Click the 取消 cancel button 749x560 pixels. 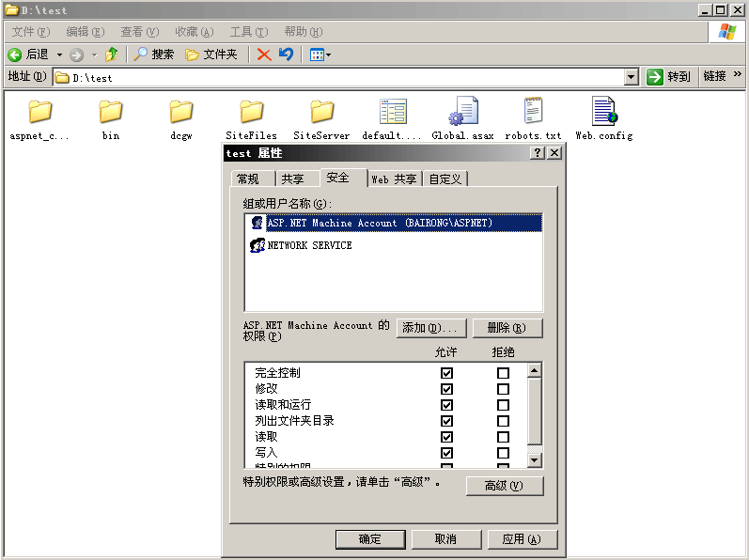coord(446,539)
